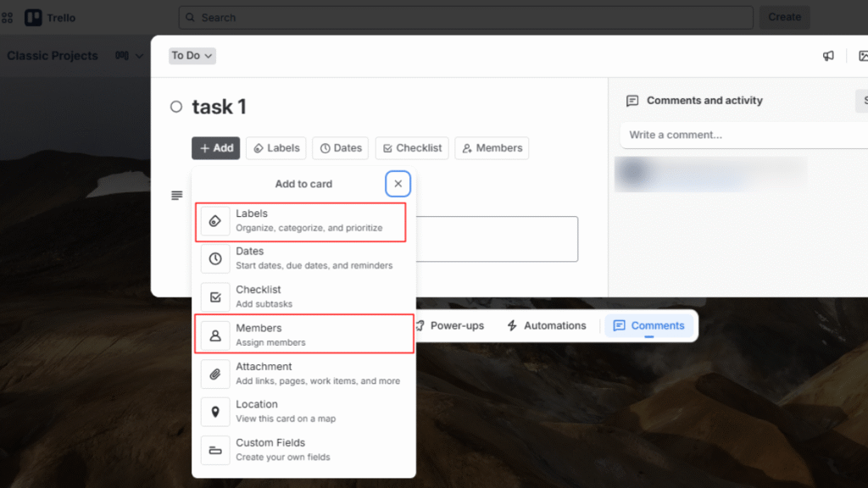This screenshot has height=488, width=868.
Task: Open the app switcher grid icon
Action: 7,17
